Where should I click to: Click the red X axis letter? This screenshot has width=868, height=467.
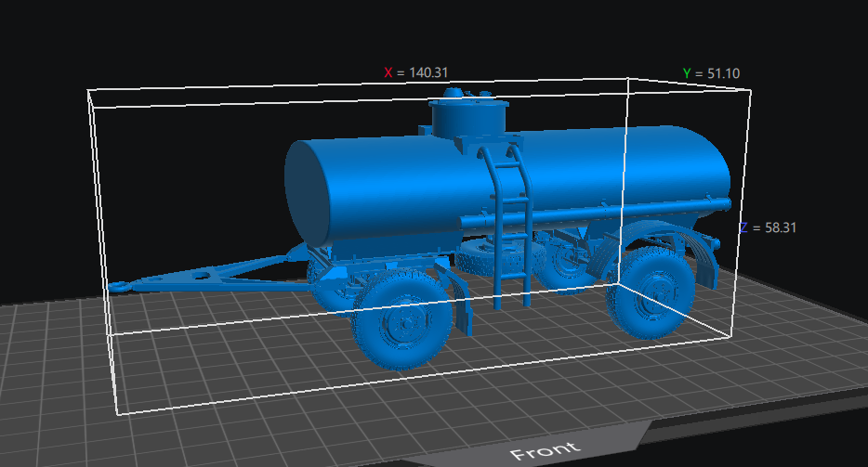point(388,72)
